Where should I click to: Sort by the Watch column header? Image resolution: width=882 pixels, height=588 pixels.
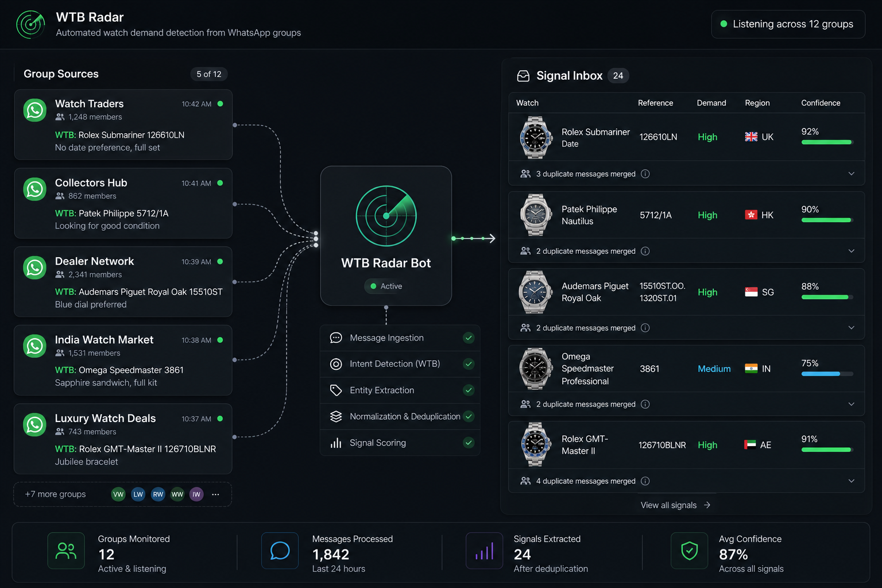527,103
